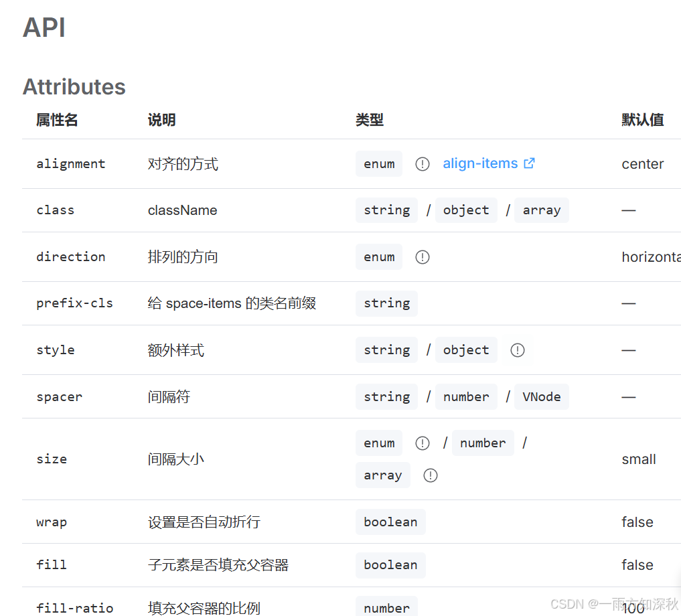The height and width of the screenshot is (616, 681).
Task: Click the '类型' column header
Action: pos(370,120)
